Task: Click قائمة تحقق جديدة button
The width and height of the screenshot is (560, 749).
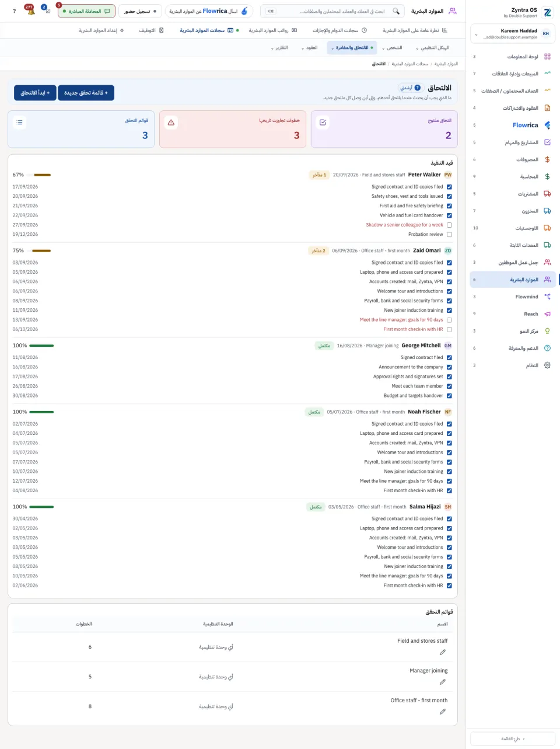Action: click(86, 93)
